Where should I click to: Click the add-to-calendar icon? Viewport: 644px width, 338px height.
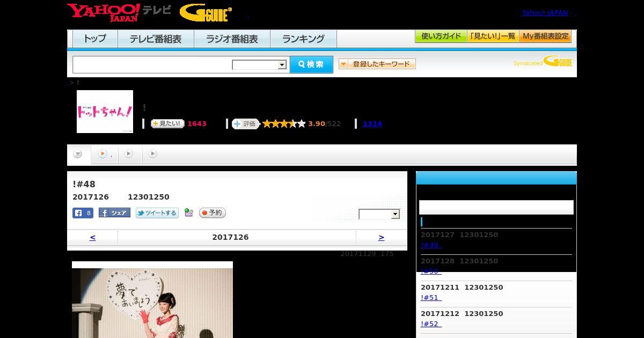[x=188, y=212]
